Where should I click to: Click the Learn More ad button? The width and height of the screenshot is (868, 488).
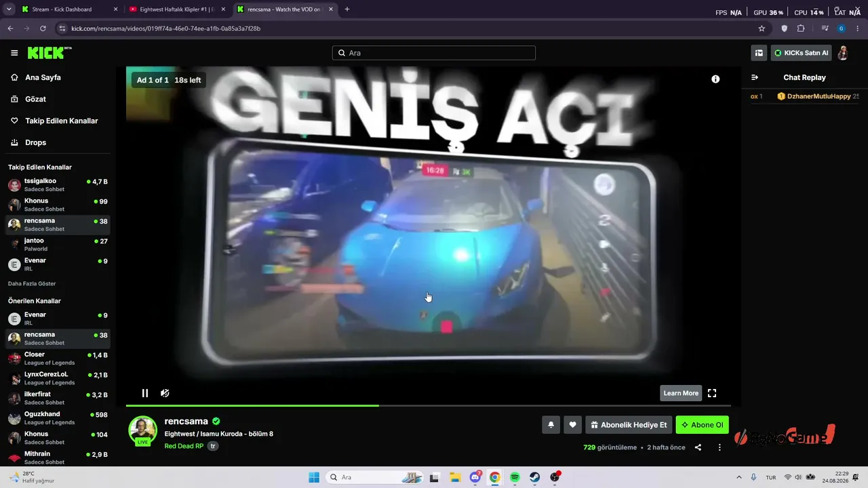[x=681, y=393]
